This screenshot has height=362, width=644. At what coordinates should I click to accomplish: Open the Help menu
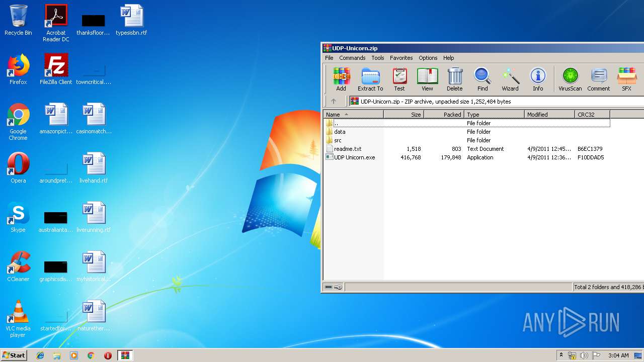click(x=448, y=58)
